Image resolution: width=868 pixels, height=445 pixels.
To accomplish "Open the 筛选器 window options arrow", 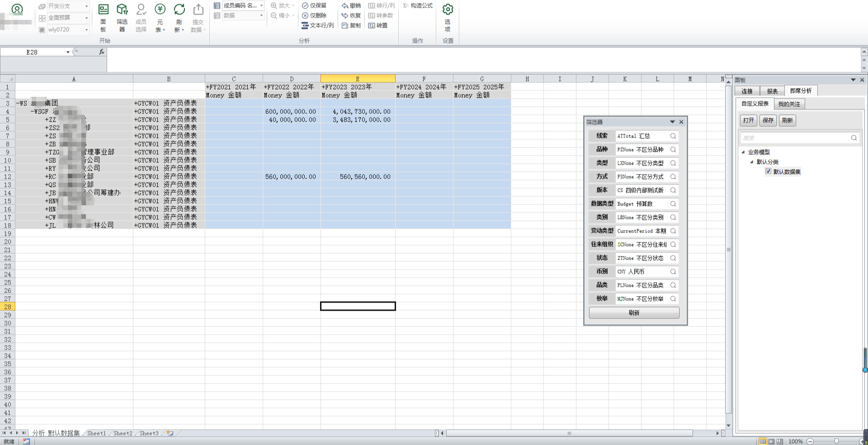I will (672, 122).
